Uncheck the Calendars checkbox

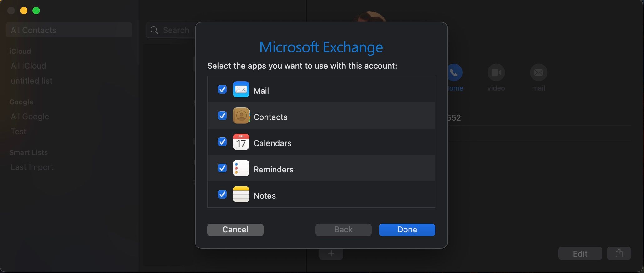pos(222,142)
